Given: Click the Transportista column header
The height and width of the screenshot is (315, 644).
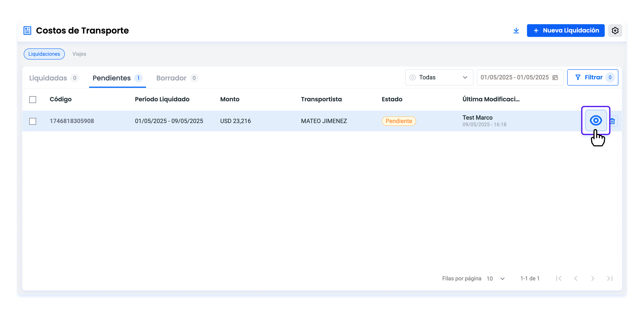Looking at the screenshot, I should [x=321, y=99].
